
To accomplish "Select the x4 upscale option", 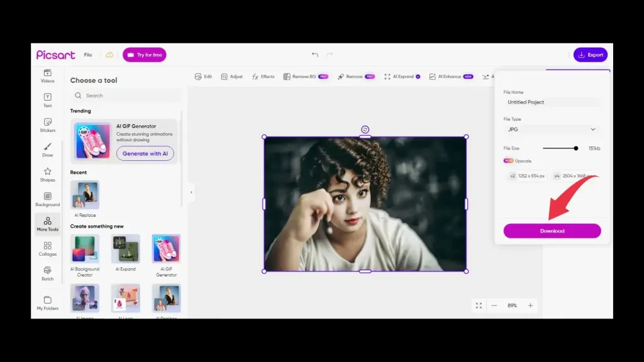I will (x=574, y=176).
